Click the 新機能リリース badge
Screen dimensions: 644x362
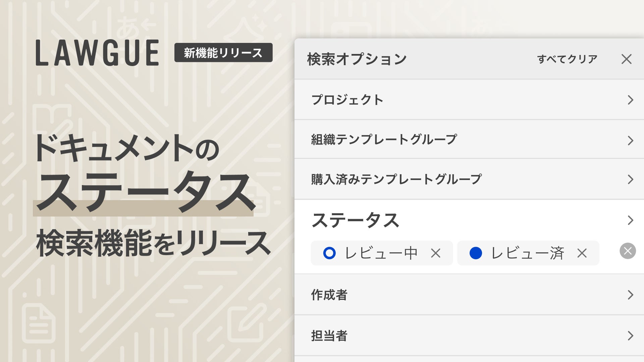point(223,53)
